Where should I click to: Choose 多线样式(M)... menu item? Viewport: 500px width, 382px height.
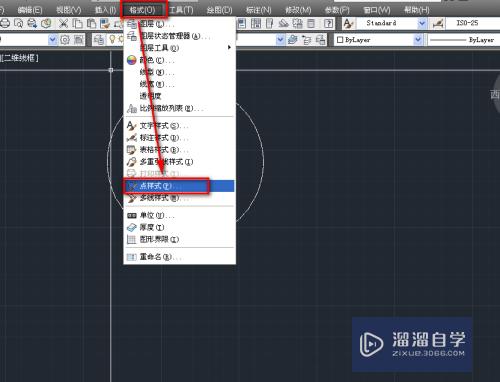point(180,198)
